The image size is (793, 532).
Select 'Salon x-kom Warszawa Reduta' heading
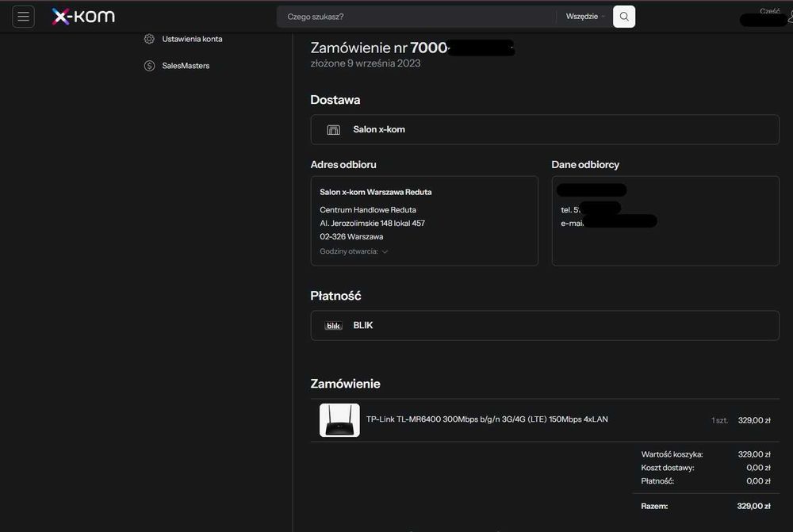click(376, 192)
